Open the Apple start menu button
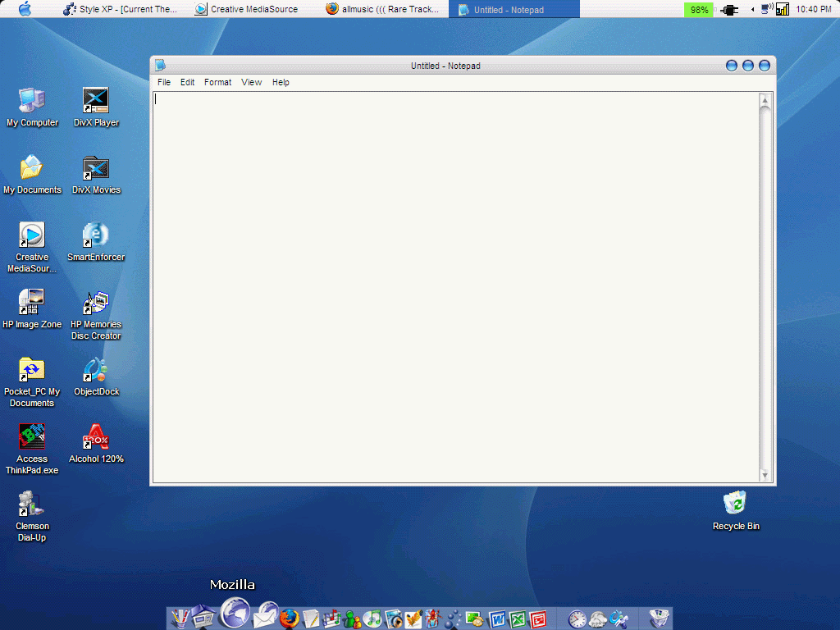Viewport: 840px width, 630px height. click(x=25, y=9)
